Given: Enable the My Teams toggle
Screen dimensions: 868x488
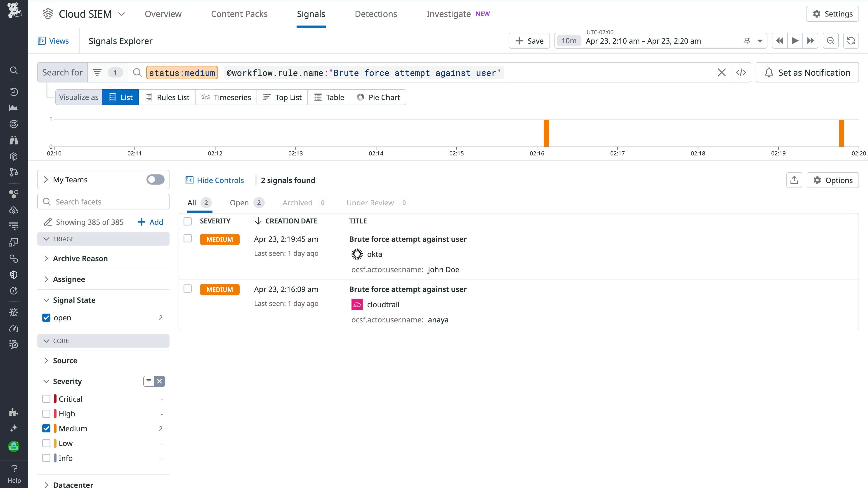Looking at the screenshot, I should (155, 180).
